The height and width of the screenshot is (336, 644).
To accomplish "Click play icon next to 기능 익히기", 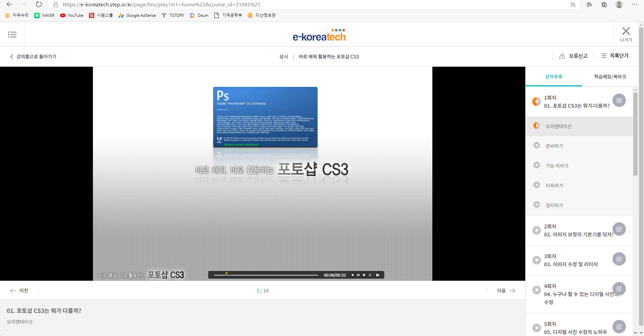I will [x=537, y=165].
